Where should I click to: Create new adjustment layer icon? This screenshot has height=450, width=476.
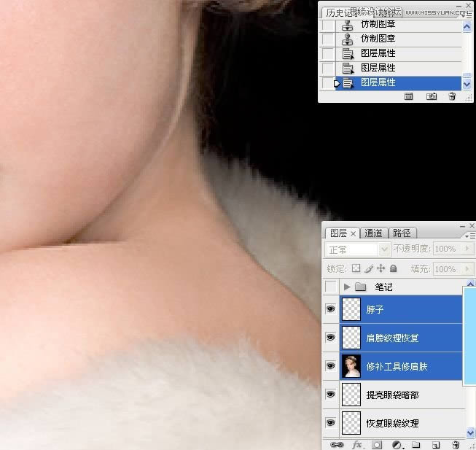397,444
